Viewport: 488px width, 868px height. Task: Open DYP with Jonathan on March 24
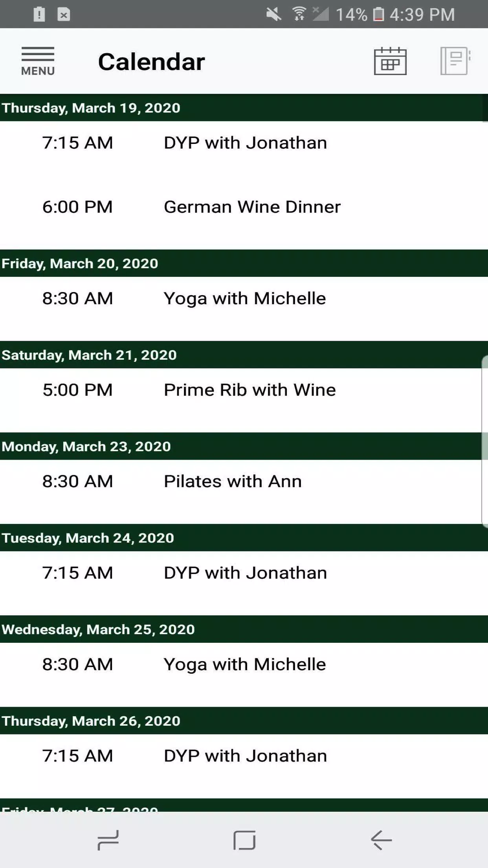(x=244, y=573)
